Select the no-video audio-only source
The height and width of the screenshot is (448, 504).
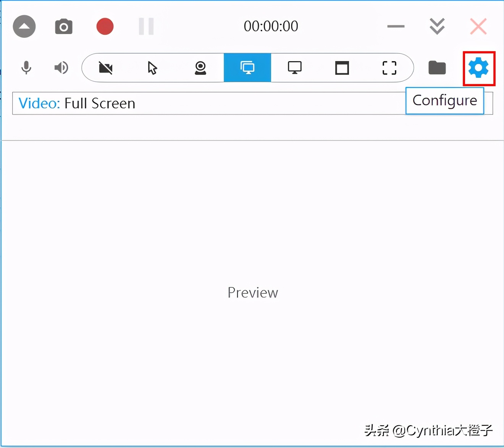(x=106, y=68)
